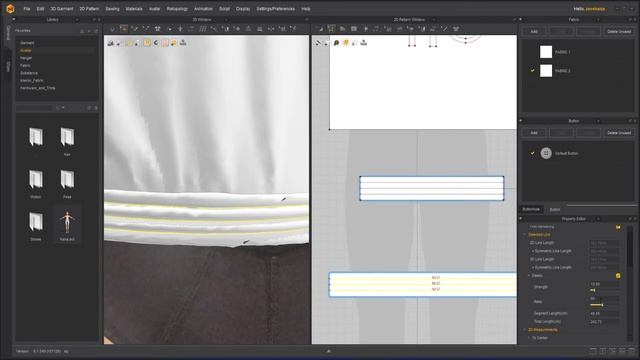Adjust the Elastic Strength slider
640x360 pixels.
coord(604,290)
